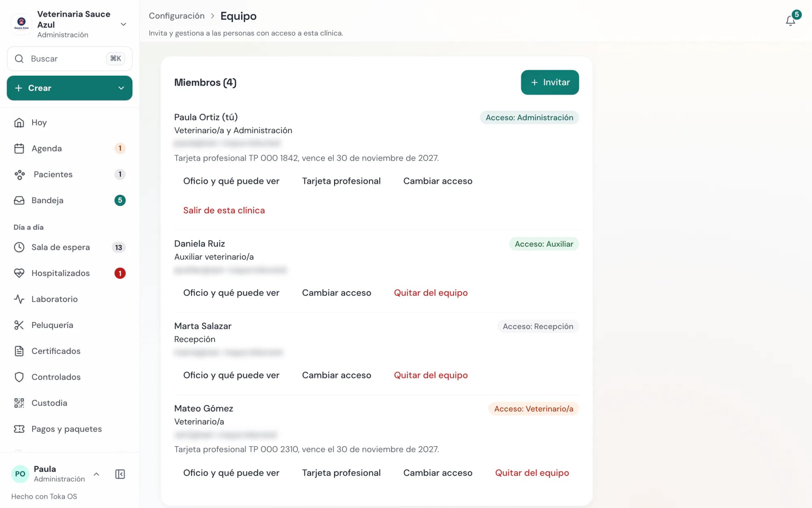Click the Pagos y paquetes ticket icon
Image resolution: width=812 pixels, height=508 pixels.
coord(19,429)
